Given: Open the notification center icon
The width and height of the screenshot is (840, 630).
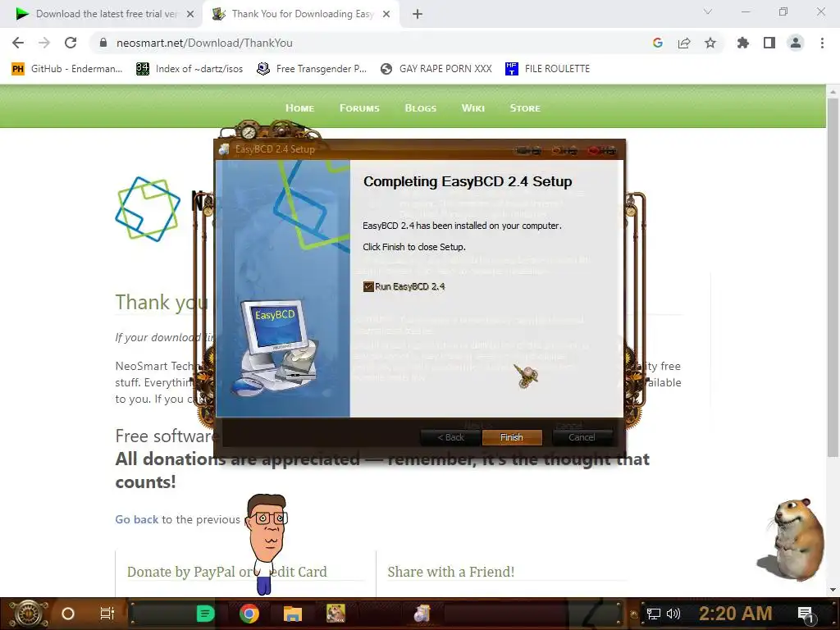Looking at the screenshot, I should coord(806,614).
